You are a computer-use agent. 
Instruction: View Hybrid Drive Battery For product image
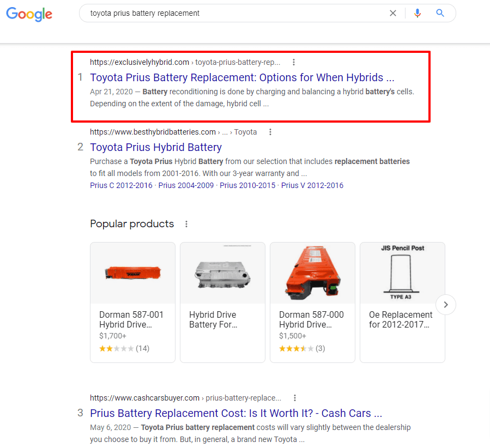tap(222, 273)
